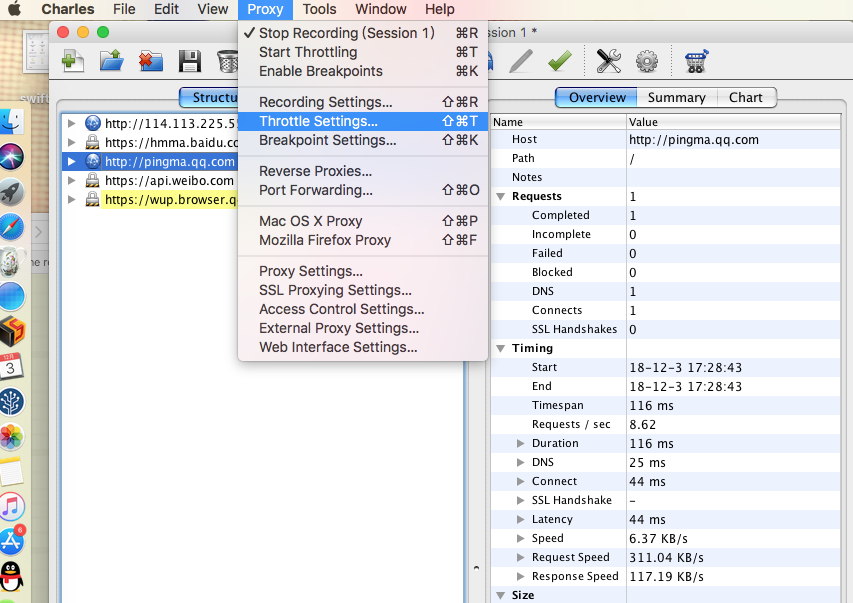Expand the Latency timing row

pyautogui.click(x=521, y=519)
